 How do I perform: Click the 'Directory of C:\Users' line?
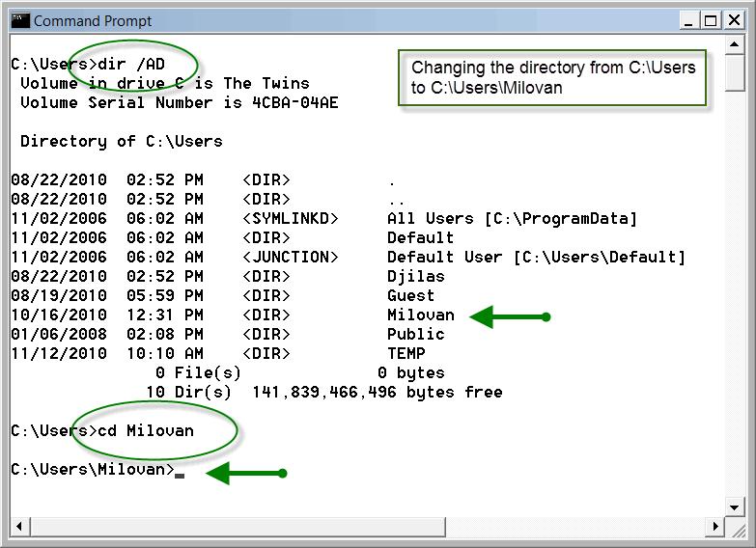[122, 141]
